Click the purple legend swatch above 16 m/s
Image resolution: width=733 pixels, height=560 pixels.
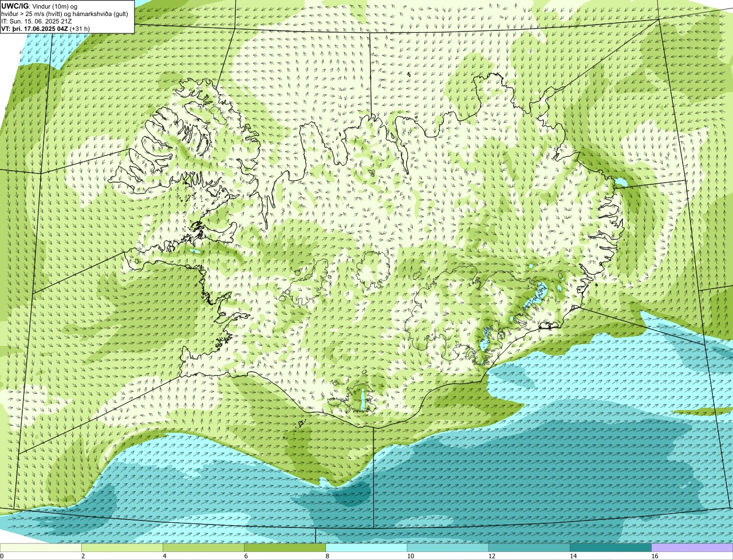click(692, 548)
